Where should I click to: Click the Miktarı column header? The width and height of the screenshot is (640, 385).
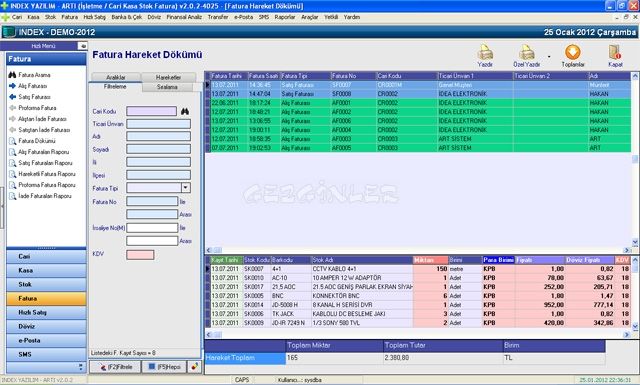pyautogui.click(x=431, y=260)
